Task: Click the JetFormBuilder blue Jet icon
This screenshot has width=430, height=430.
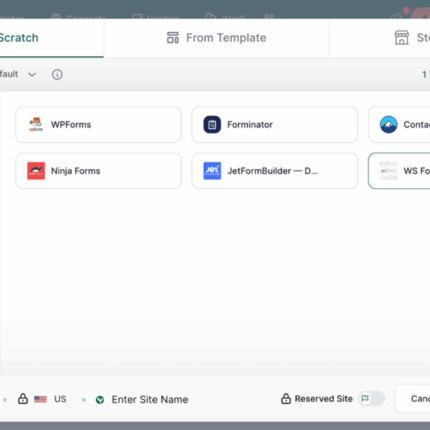Action: coord(212,171)
